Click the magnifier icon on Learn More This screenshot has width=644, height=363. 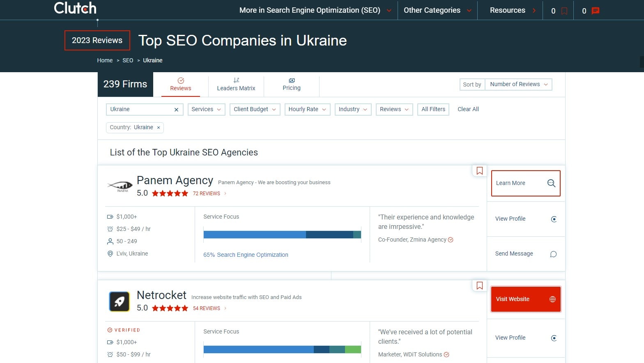click(552, 183)
